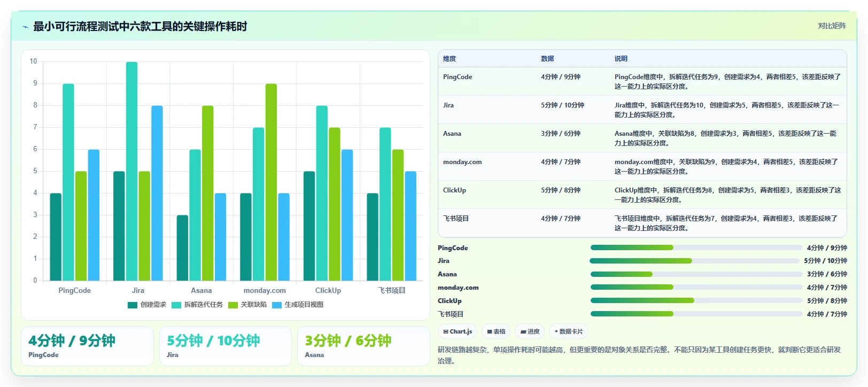Click the PingCode progress bar
The width and height of the screenshot is (868, 387).
point(697,247)
